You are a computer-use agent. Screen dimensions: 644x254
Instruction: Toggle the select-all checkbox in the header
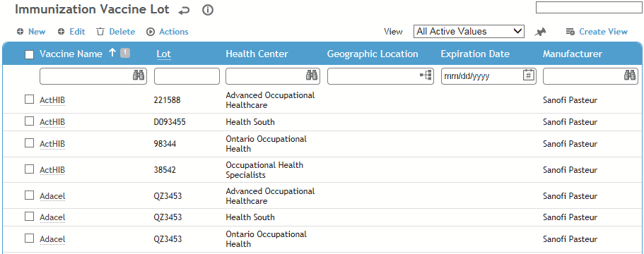coord(30,54)
